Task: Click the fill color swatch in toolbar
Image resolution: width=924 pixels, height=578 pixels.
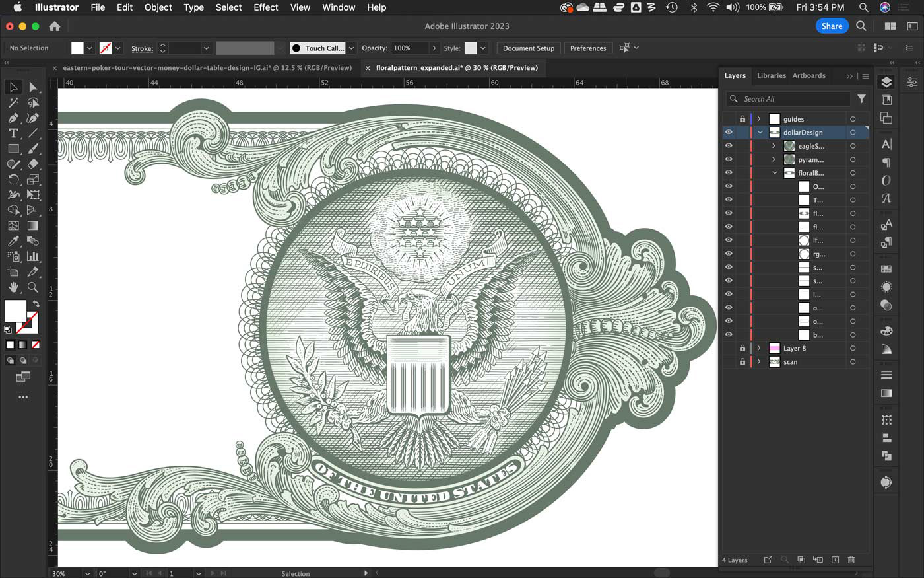Action: click(x=15, y=310)
